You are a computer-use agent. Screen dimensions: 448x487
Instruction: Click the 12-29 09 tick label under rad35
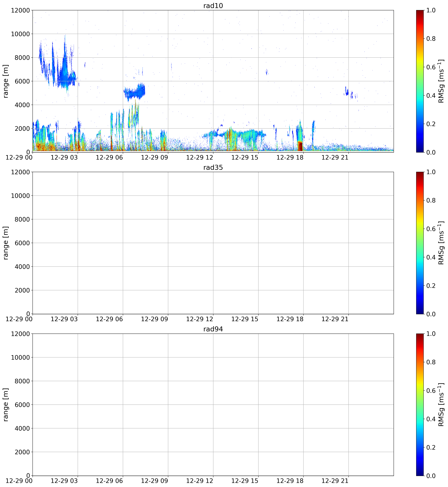[154, 319]
